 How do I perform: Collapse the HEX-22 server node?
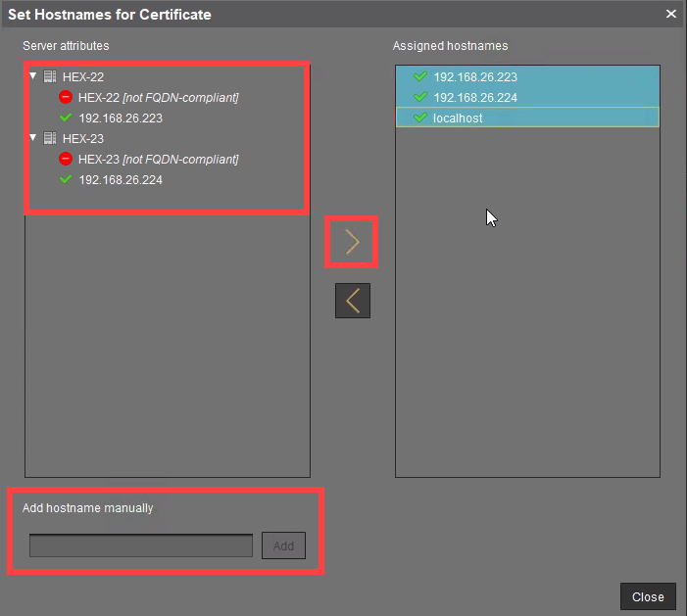[33, 76]
